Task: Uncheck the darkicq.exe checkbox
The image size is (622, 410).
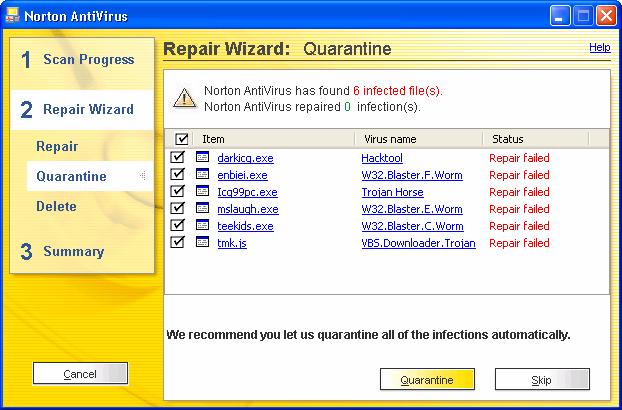Action: [177, 157]
